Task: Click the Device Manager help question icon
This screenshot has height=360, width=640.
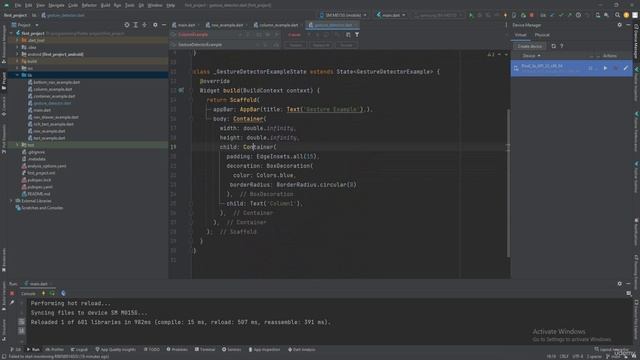Action: tap(562, 46)
